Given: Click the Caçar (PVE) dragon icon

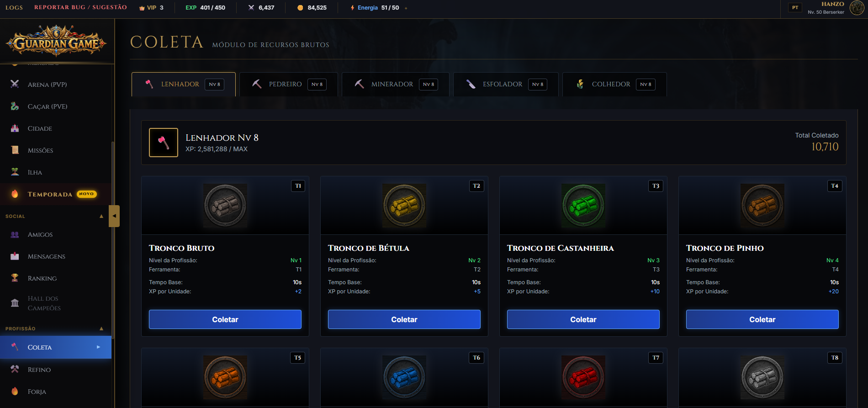Looking at the screenshot, I should (x=15, y=106).
